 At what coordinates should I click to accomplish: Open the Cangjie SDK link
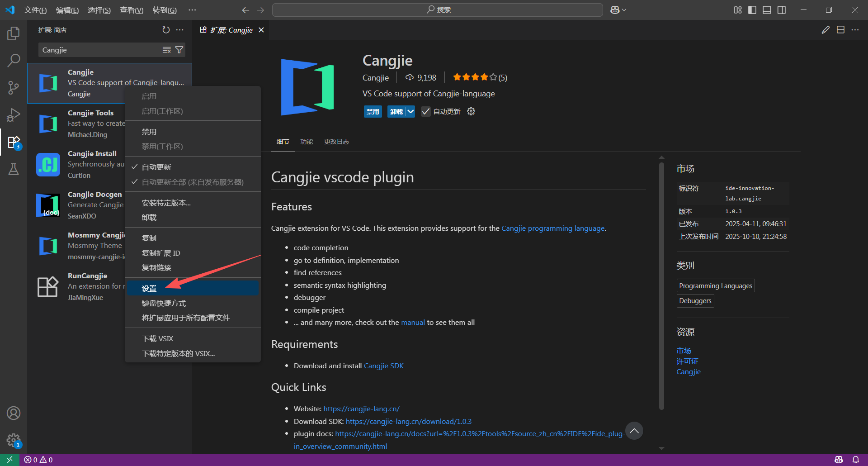point(383,366)
